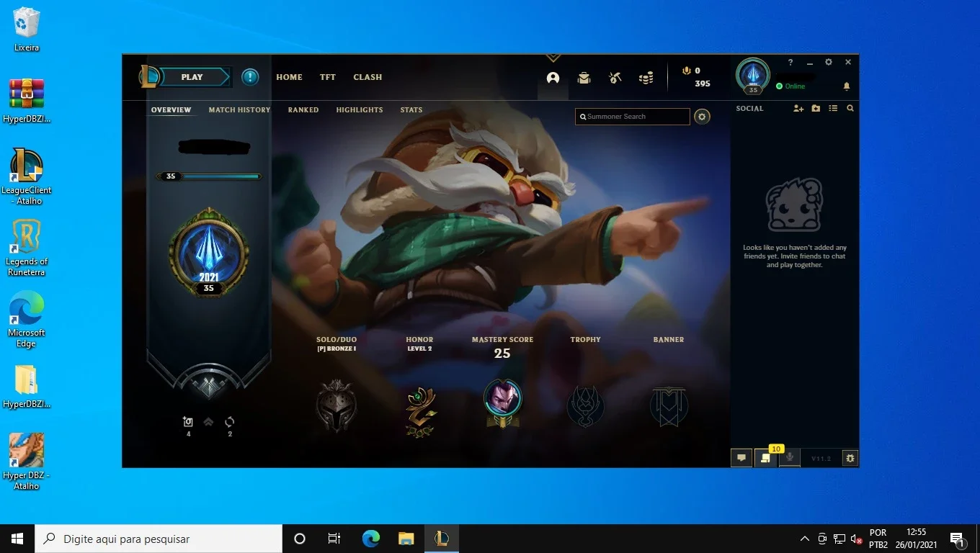Switch to the Stats tab

click(x=411, y=110)
